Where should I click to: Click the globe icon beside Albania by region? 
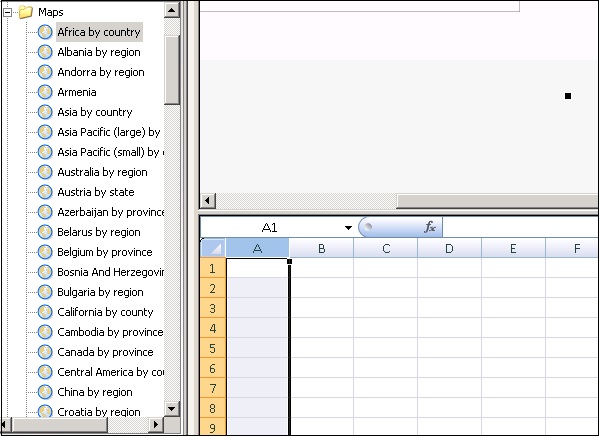tap(45, 52)
